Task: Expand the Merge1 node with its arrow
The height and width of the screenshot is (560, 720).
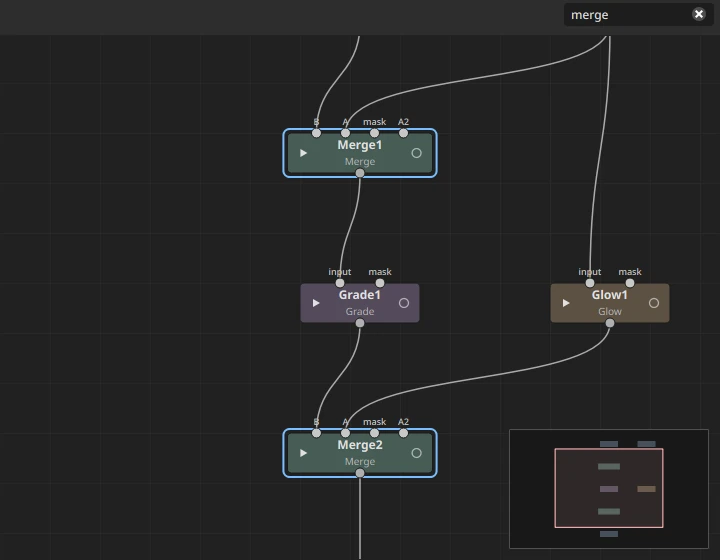Action: (303, 153)
